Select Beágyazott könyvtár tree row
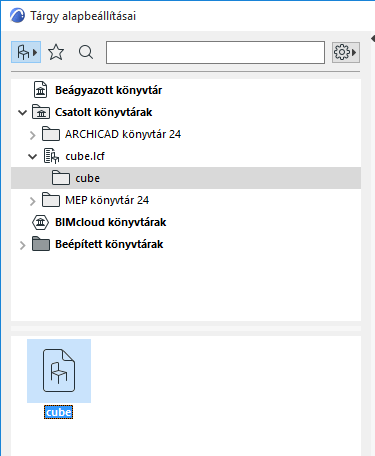This screenshot has width=375, height=456. pos(186,90)
